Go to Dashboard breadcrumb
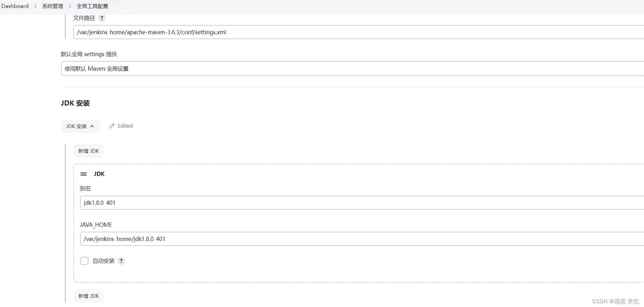This screenshot has height=307, width=644. (15, 6)
